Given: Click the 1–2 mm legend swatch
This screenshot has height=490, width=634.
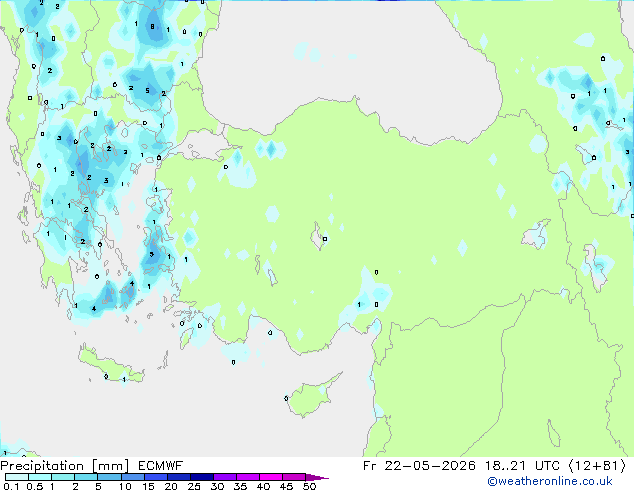Looking at the screenshot, I should [x=63, y=477].
